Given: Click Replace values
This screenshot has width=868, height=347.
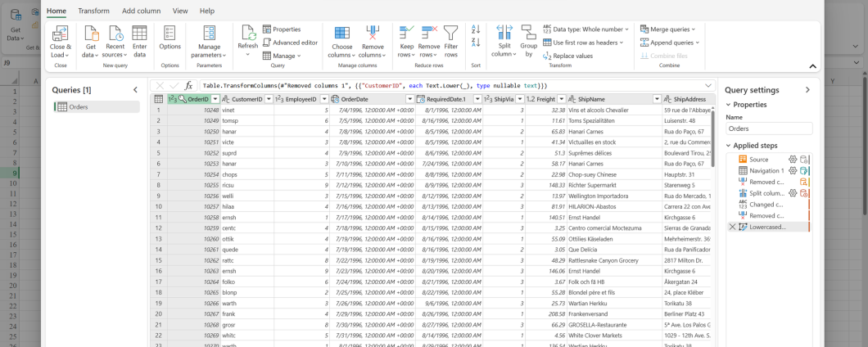Looking at the screenshot, I should click(568, 56).
